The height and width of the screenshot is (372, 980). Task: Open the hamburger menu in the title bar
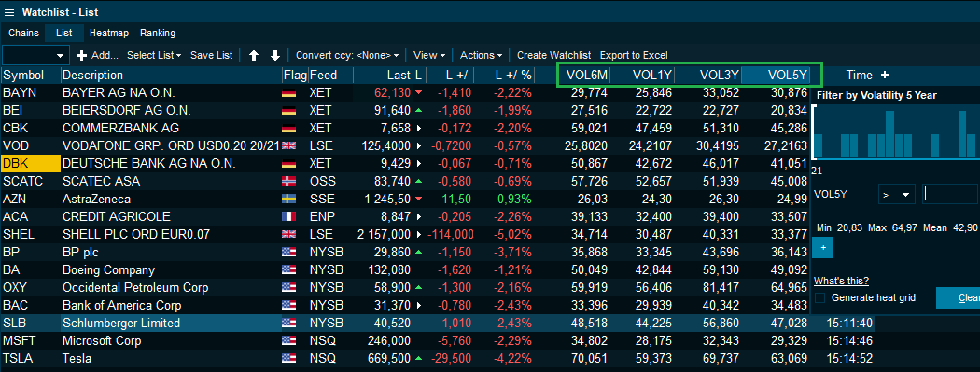(x=9, y=12)
